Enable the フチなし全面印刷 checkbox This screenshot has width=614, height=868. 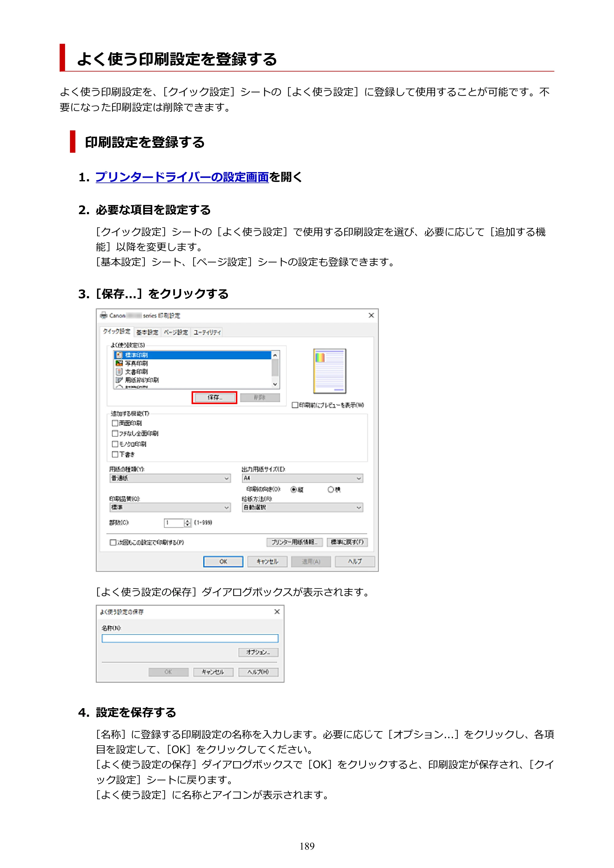(x=115, y=434)
